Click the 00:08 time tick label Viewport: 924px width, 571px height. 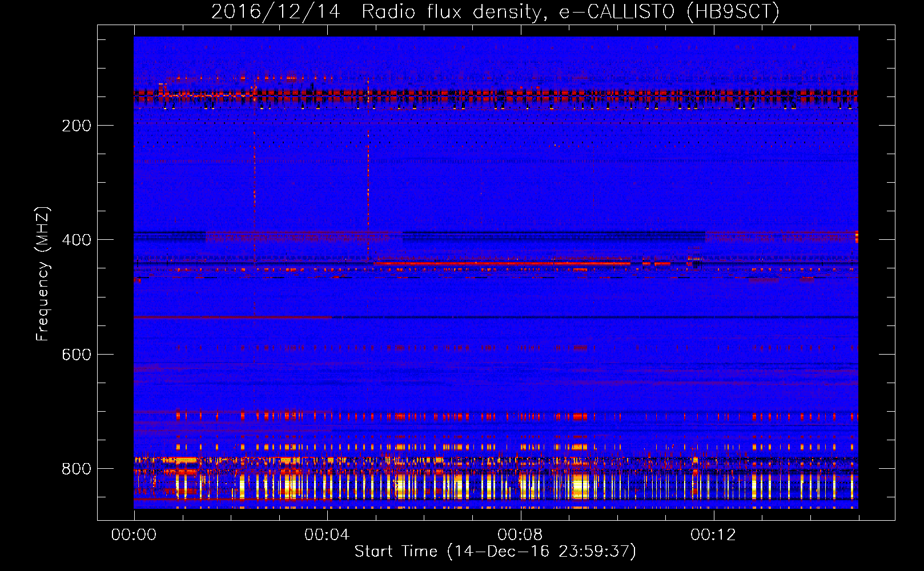coord(520,535)
